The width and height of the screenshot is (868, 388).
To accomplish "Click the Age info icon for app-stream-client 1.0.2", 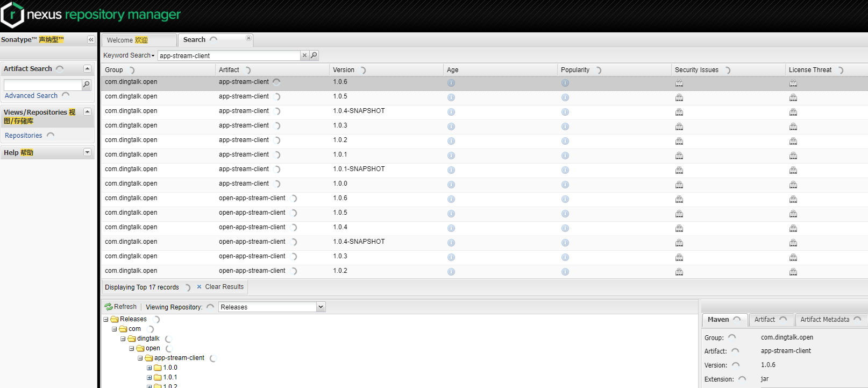I will pyautogui.click(x=451, y=141).
